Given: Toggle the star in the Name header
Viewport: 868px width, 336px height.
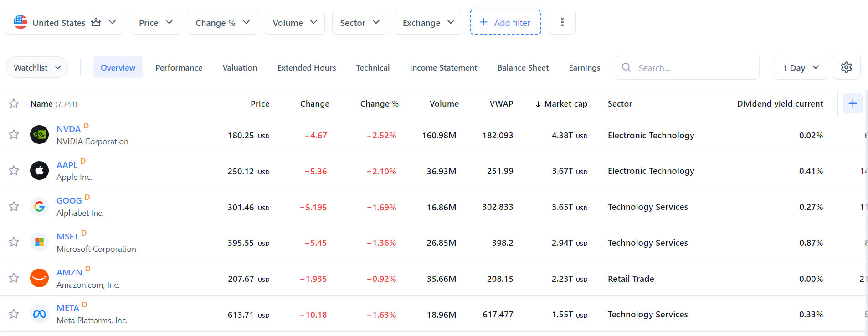Looking at the screenshot, I should (14, 103).
